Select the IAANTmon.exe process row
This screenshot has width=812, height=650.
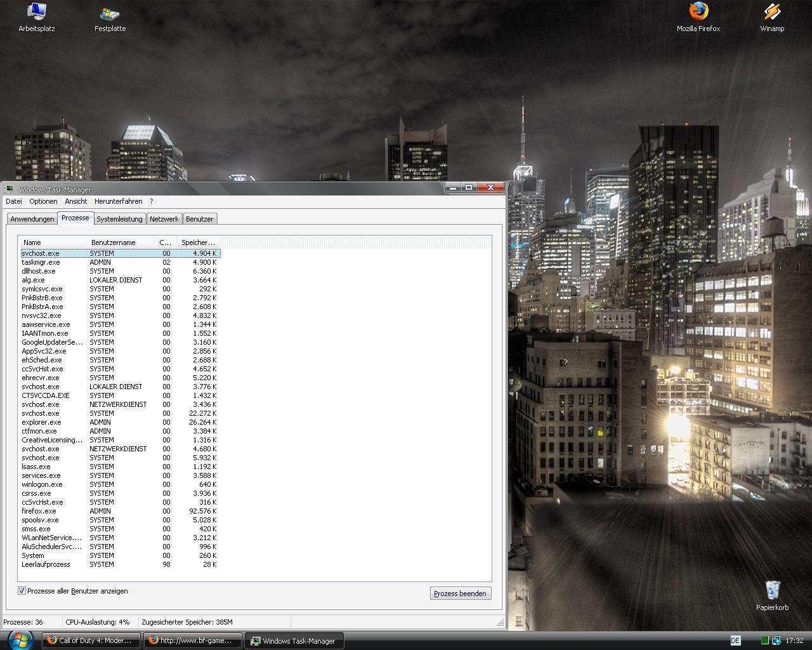click(119, 333)
